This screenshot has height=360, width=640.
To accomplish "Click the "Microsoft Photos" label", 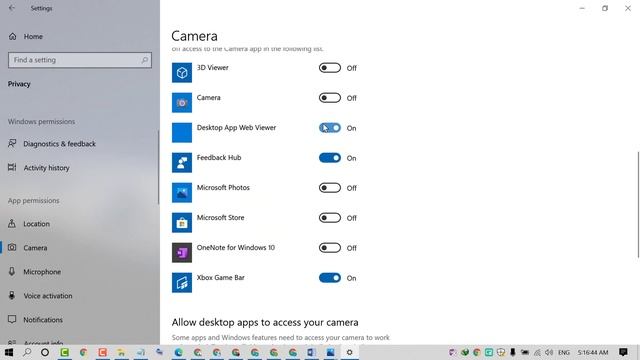I will point(223,187).
